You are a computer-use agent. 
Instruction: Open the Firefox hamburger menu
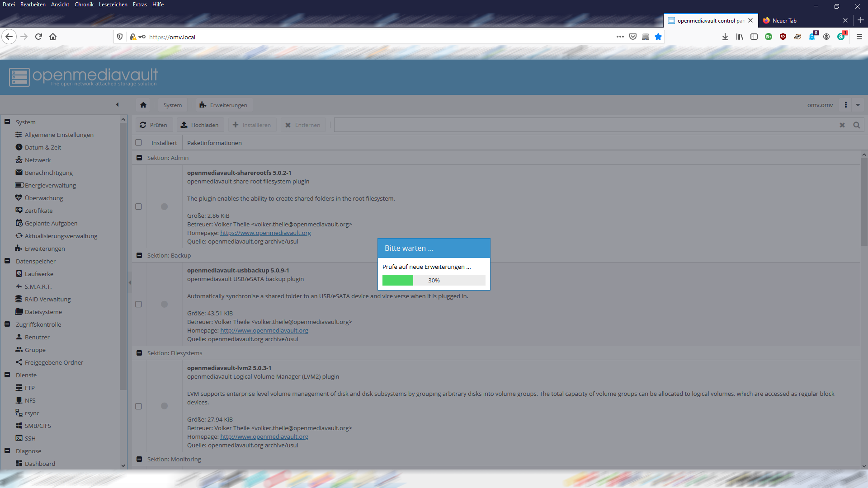tap(859, 37)
